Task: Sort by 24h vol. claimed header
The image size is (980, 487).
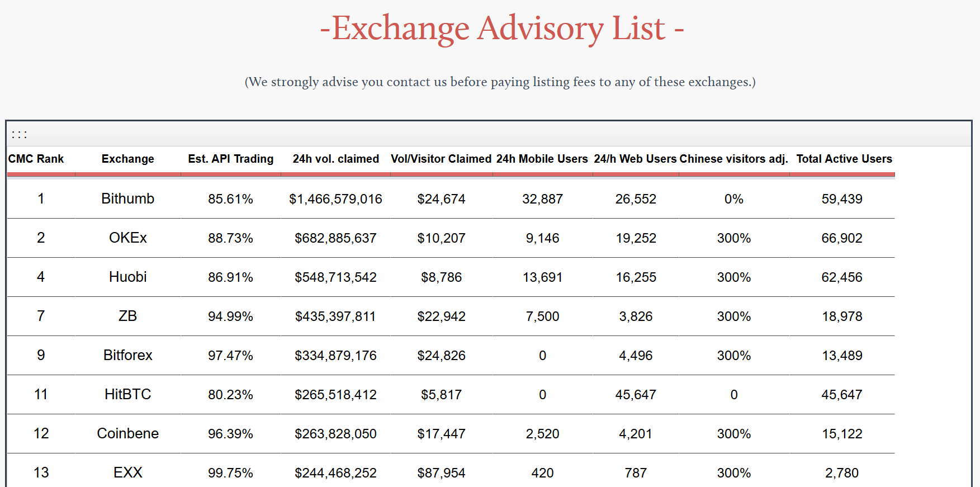Action: (x=335, y=159)
